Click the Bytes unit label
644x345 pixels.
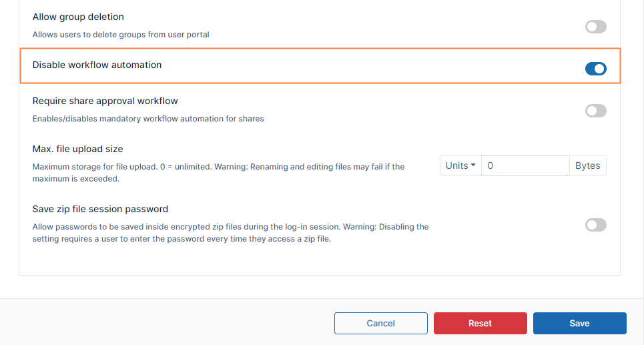tap(587, 165)
